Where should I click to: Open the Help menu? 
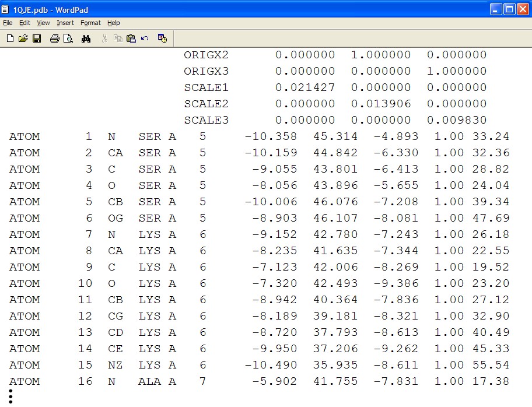[114, 23]
